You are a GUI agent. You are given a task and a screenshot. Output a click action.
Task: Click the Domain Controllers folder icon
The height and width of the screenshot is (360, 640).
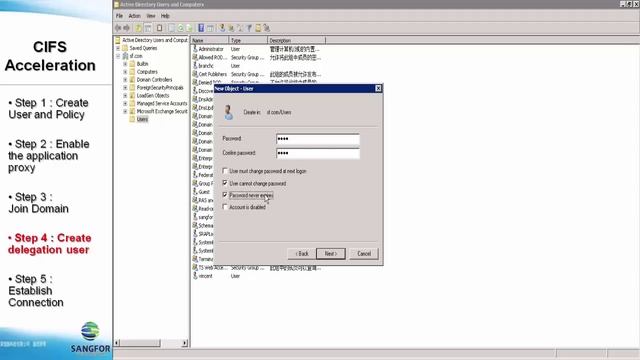[x=132, y=80]
